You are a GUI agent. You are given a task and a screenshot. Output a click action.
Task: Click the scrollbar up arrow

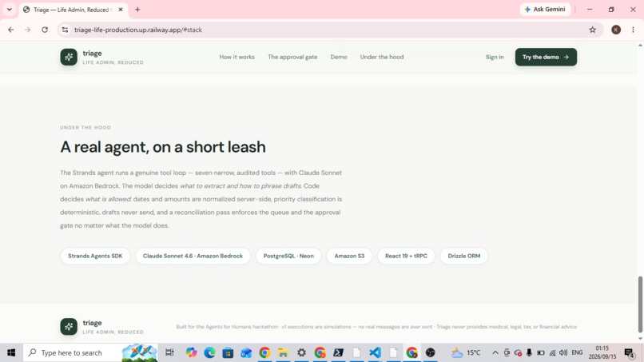click(x=640, y=46)
